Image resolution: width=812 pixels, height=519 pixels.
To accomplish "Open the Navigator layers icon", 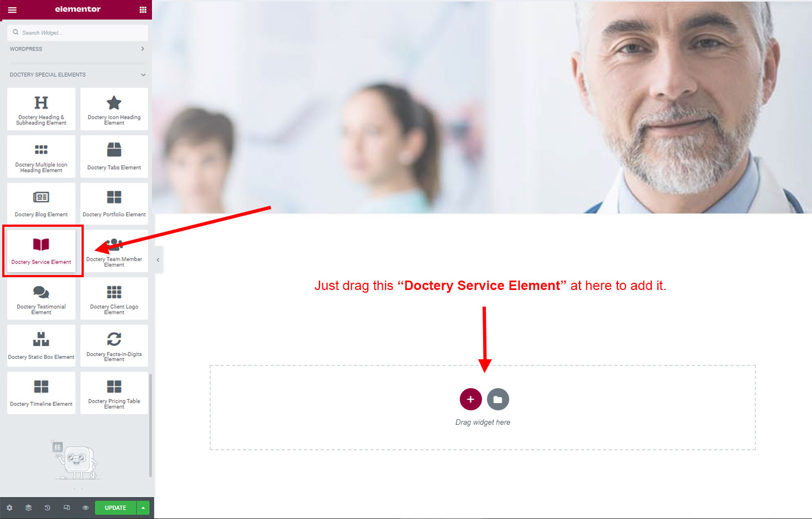I will (28, 508).
